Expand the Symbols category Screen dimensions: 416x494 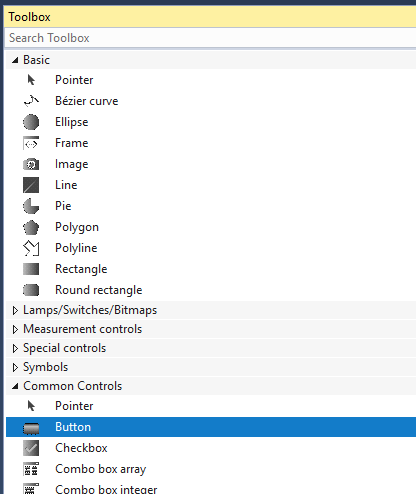15,367
